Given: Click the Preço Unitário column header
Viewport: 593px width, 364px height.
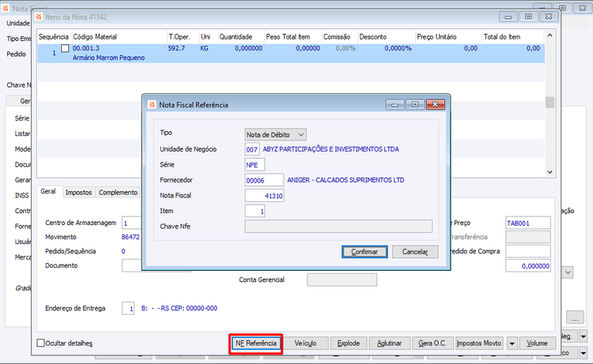Looking at the screenshot, I should coord(448,36).
